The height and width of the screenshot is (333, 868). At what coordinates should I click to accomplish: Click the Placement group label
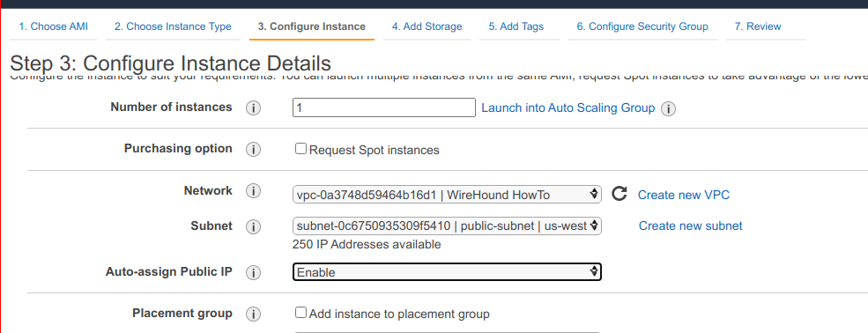pyautogui.click(x=182, y=313)
